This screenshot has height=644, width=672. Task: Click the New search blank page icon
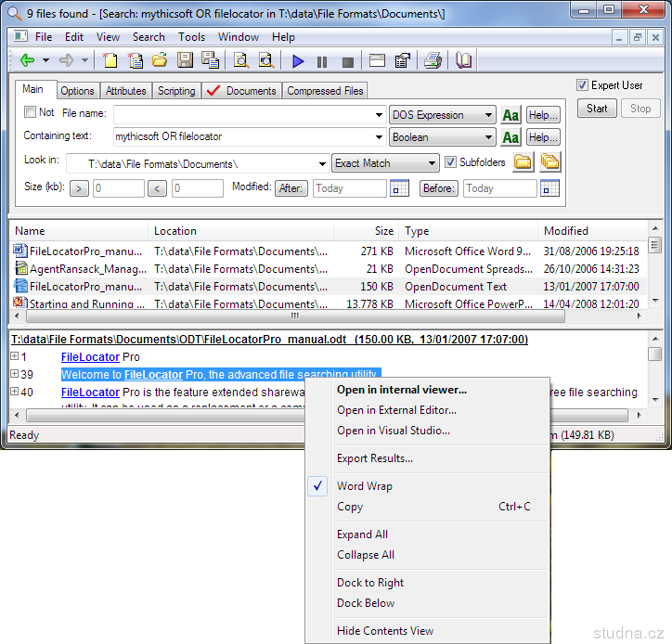tap(110, 60)
